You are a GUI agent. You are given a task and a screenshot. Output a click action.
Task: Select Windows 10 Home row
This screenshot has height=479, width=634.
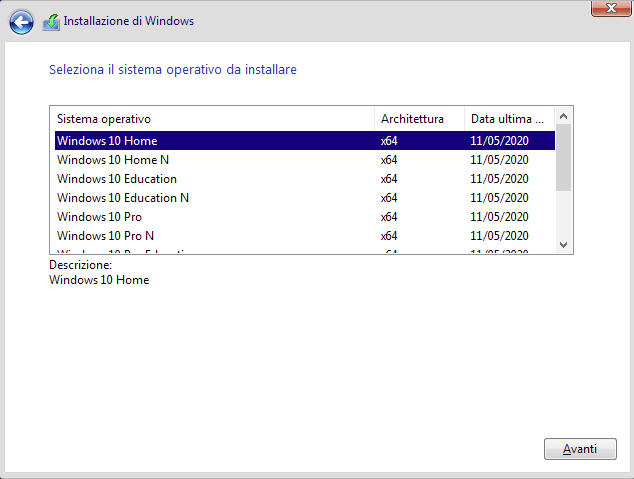point(305,141)
